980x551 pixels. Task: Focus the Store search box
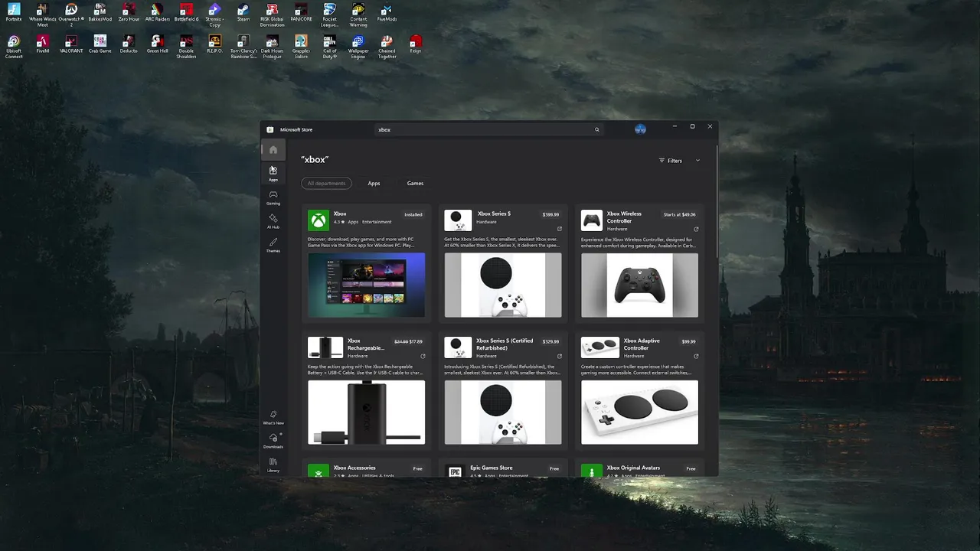(x=488, y=129)
